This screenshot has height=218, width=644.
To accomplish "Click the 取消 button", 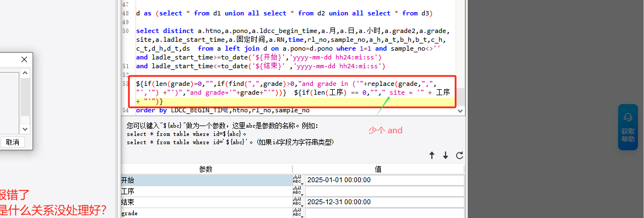I will [12, 143].
